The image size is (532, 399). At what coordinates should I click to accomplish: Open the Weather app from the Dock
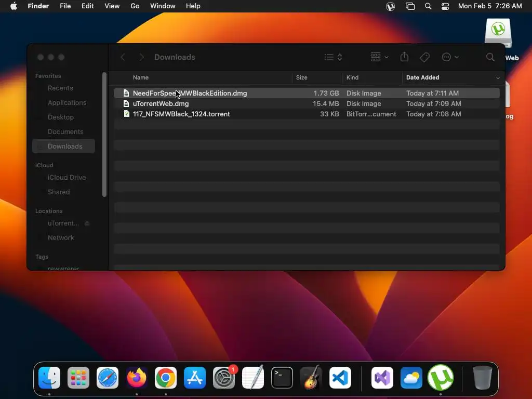tap(411, 378)
